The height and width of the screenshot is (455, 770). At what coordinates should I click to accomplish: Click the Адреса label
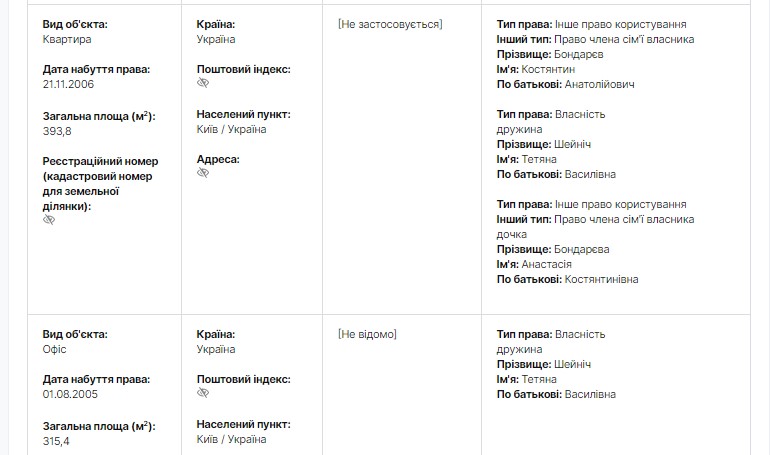pyautogui.click(x=218, y=159)
